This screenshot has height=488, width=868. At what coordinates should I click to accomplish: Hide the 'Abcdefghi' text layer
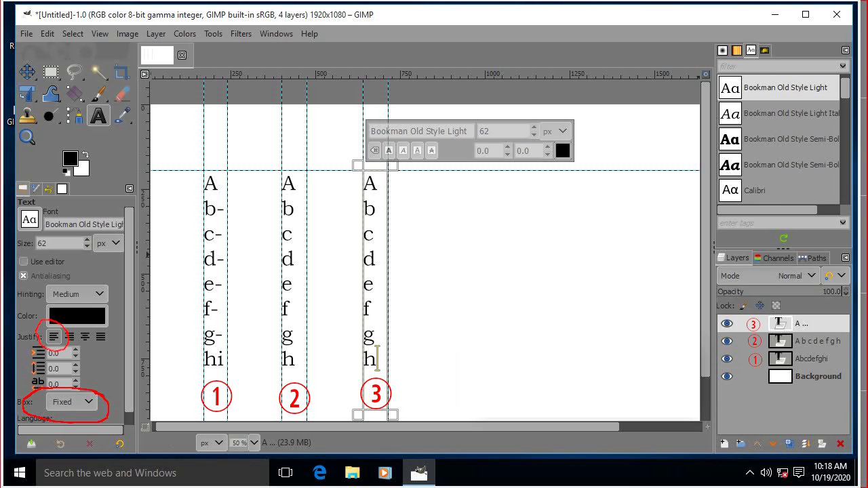pyautogui.click(x=727, y=359)
